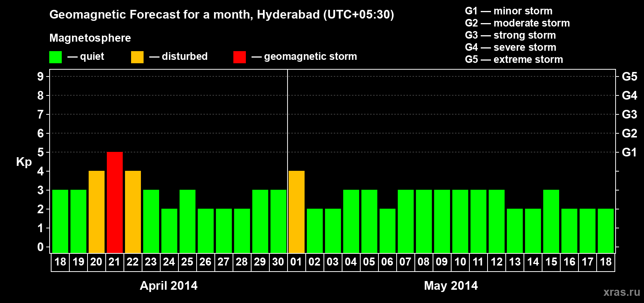644x303 pixels.
Task: Select the green bar for April 18
Action: click(60, 221)
